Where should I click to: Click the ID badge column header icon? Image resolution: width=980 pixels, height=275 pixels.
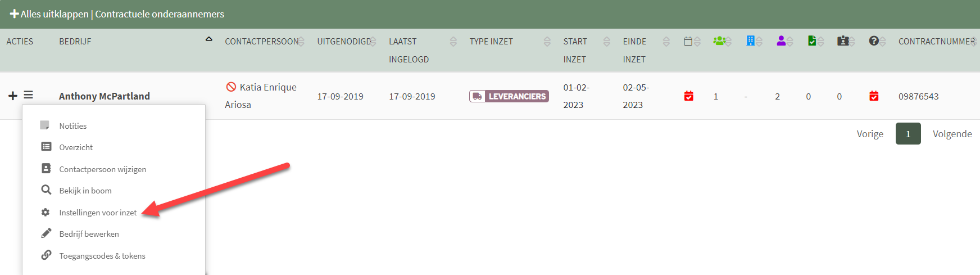[x=843, y=40]
